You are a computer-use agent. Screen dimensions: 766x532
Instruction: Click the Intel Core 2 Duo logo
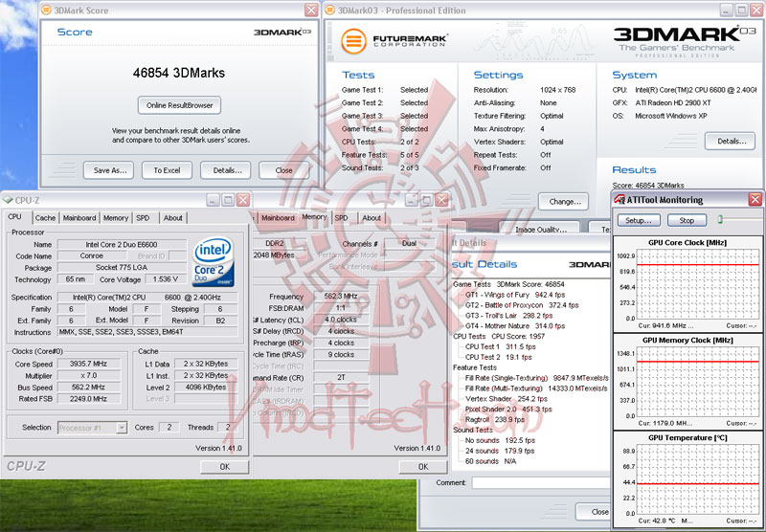pyautogui.click(x=213, y=262)
